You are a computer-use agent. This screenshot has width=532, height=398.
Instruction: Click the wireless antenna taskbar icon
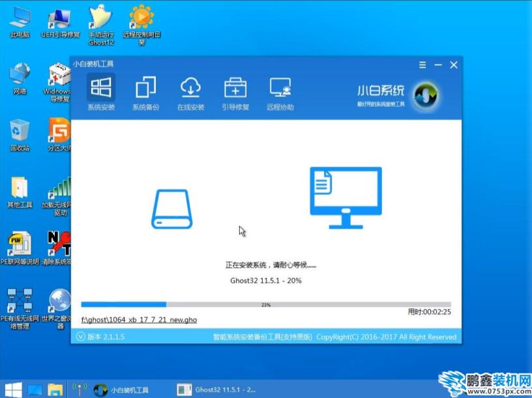tap(80, 390)
